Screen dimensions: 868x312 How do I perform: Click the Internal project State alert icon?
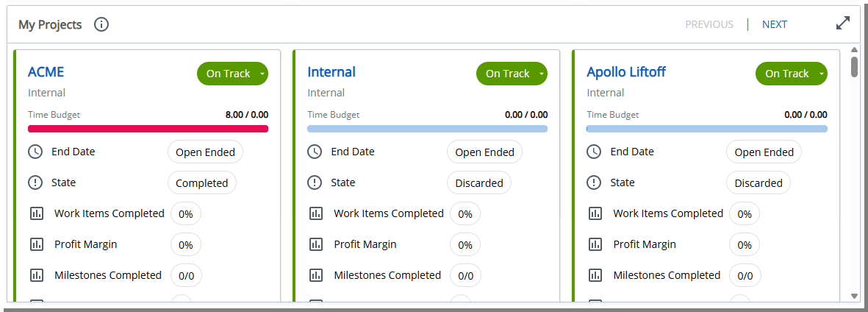(x=315, y=182)
